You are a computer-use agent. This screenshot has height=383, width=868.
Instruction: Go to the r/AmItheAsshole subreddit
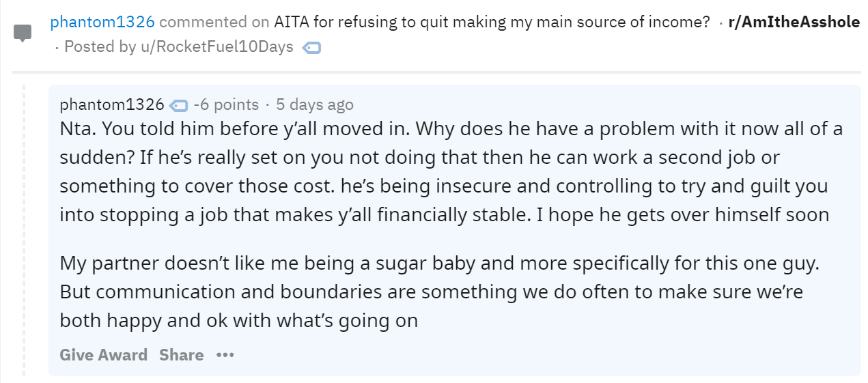click(794, 22)
